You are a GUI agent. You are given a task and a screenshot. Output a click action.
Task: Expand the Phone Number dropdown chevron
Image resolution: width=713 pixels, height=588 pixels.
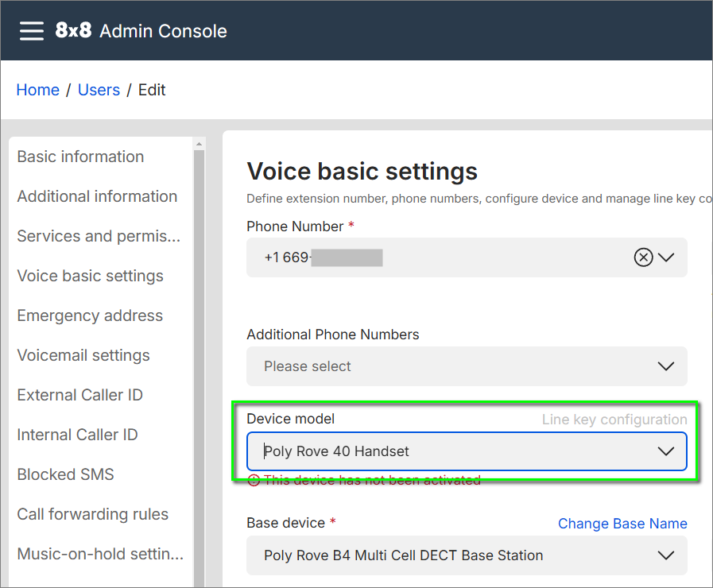[666, 257]
